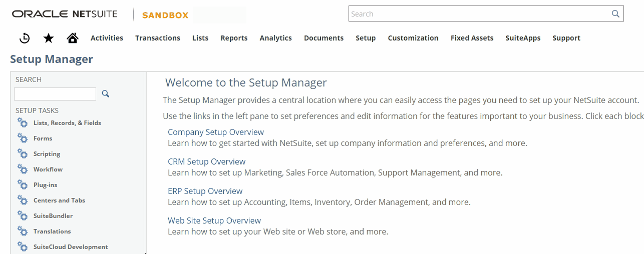Open the Company Setup Overview link
The image size is (644, 254).
coord(216,132)
